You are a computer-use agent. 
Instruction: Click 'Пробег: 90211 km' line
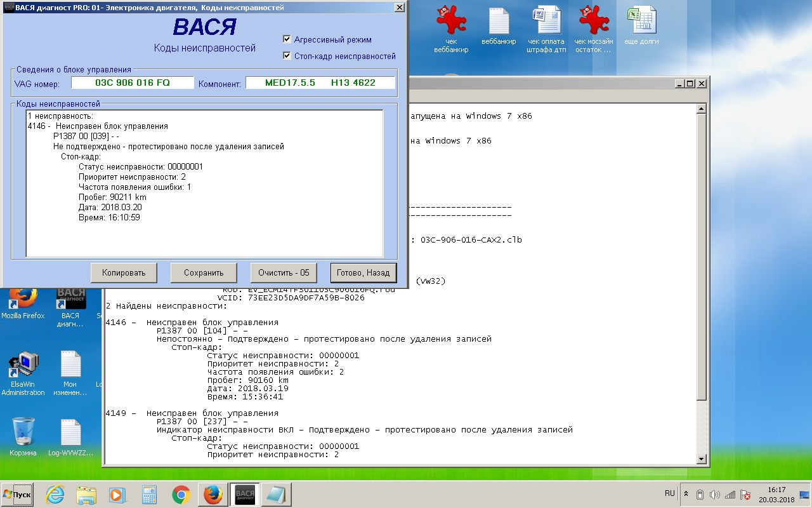coord(112,197)
